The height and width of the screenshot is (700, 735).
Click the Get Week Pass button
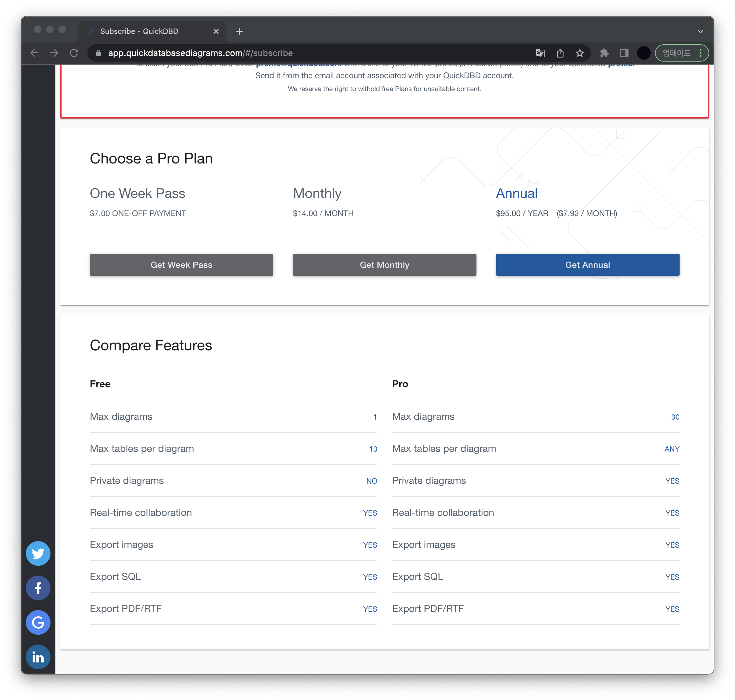click(x=181, y=264)
